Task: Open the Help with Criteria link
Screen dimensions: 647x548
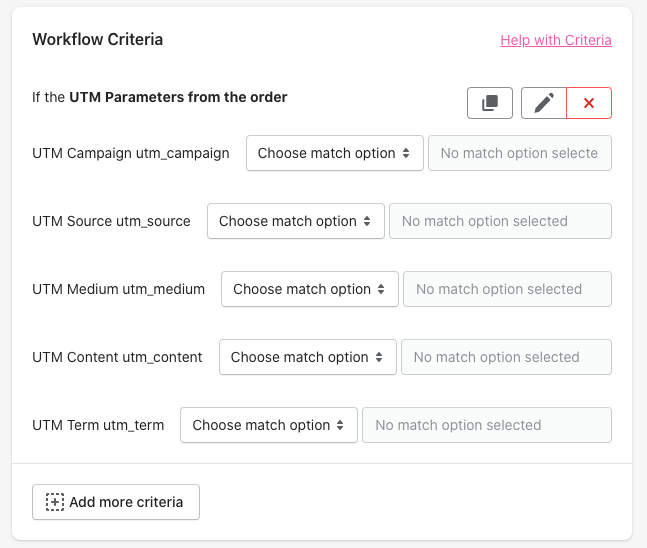Action: 556,40
